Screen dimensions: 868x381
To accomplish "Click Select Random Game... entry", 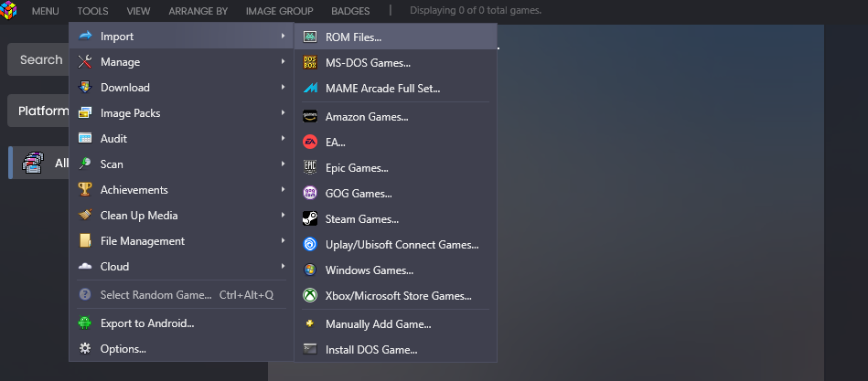I will tap(181, 295).
